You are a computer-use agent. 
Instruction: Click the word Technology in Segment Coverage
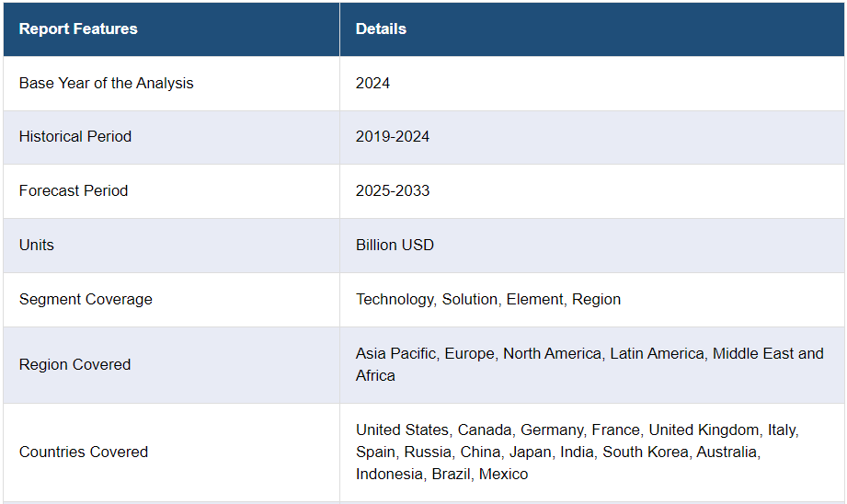(395, 299)
